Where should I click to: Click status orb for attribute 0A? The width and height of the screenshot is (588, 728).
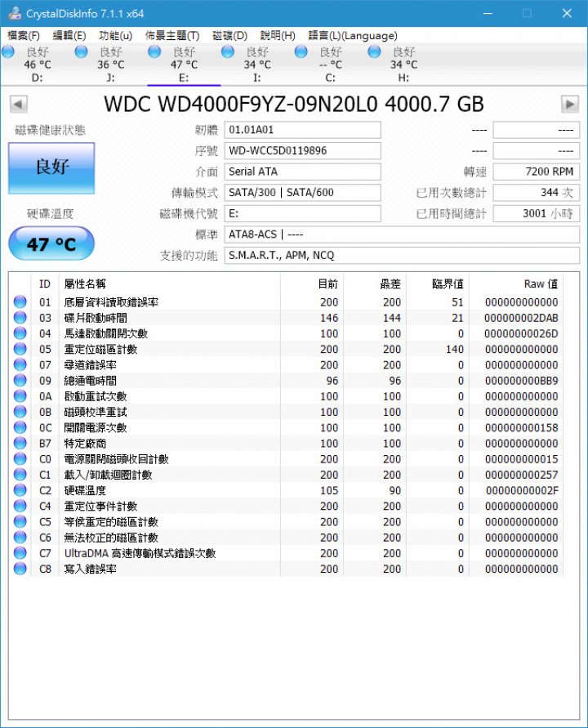coord(20,396)
